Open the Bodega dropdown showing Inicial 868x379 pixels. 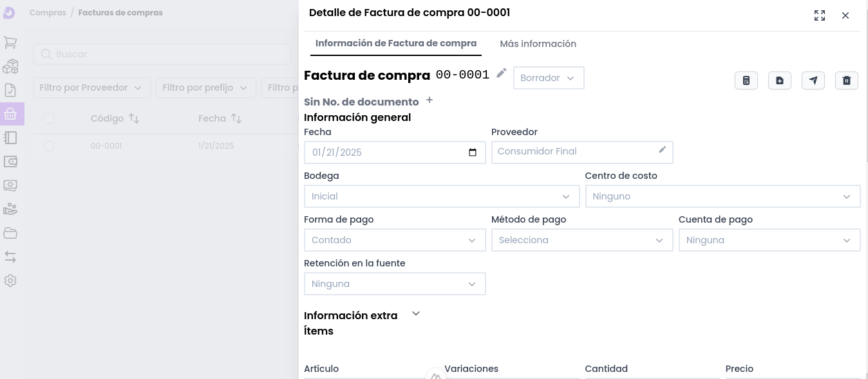point(441,196)
